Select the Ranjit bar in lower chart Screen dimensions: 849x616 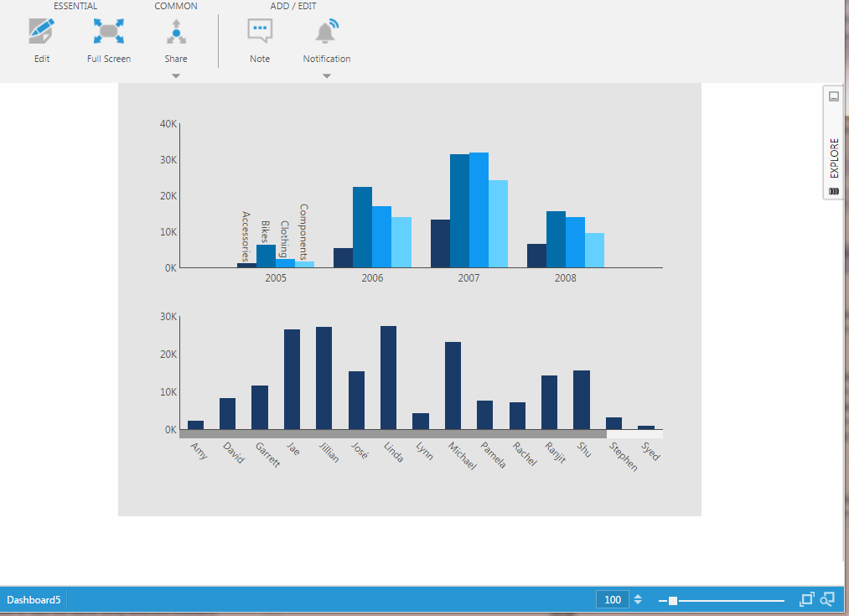click(549, 403)
